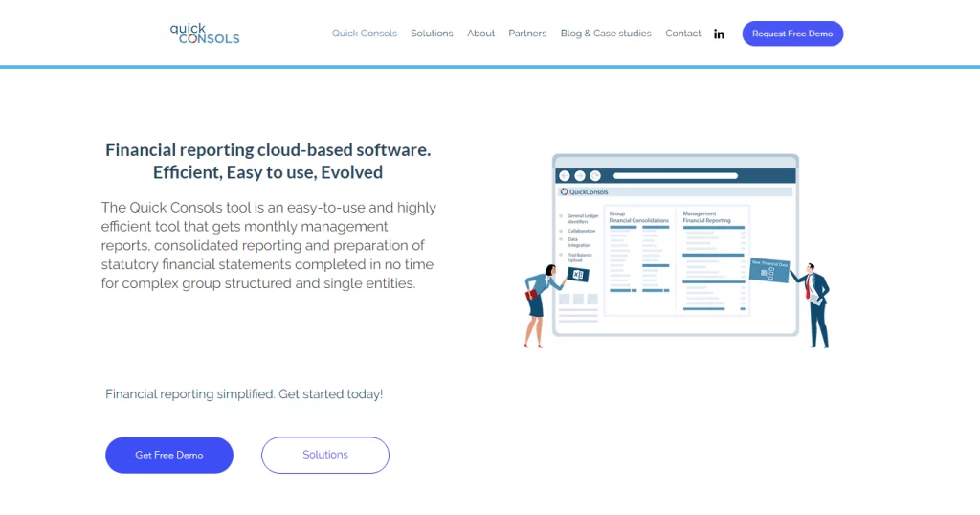This screenshot has width=980, height=515.
Task: Click the refresh icon in illustrated browser
Action: [595, 176]
